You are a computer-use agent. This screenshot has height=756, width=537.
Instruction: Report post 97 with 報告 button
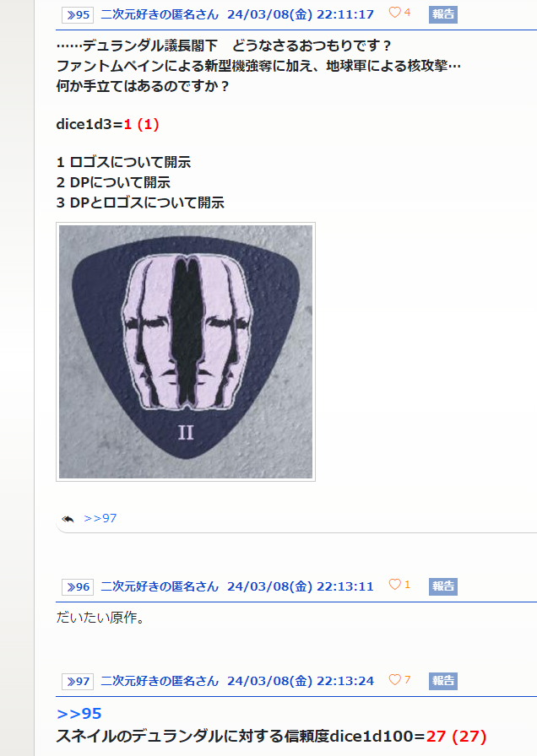pos(443,681)
